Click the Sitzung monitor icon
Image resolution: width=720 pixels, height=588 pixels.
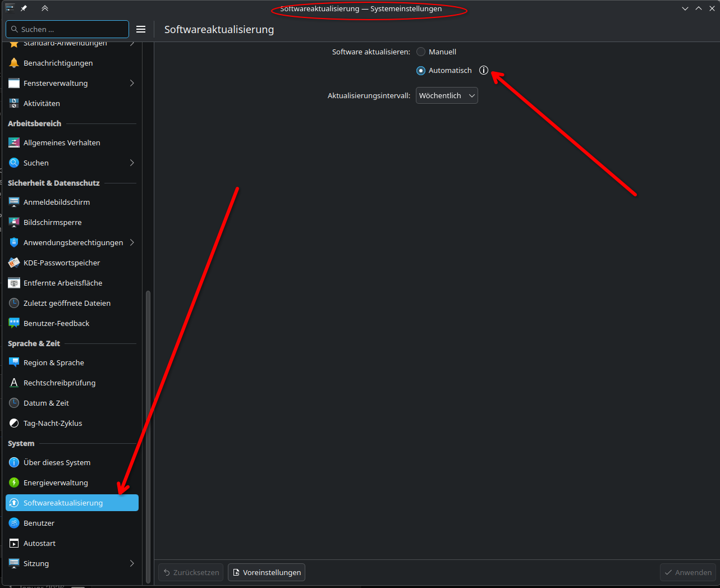(x=14, y=563)
